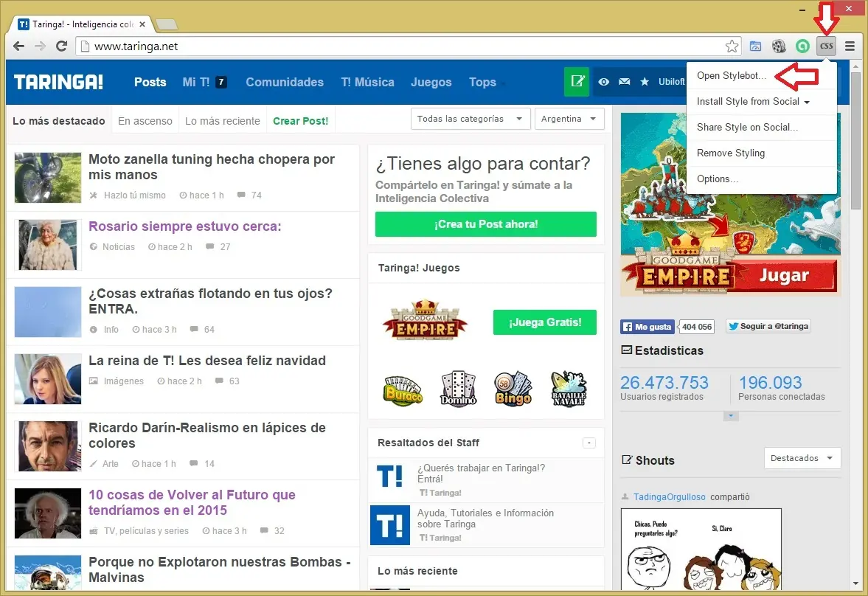The image size is (868, 596).
Task: Open post Rosario siempre estuvo cerca
Action: coord(185,226)
